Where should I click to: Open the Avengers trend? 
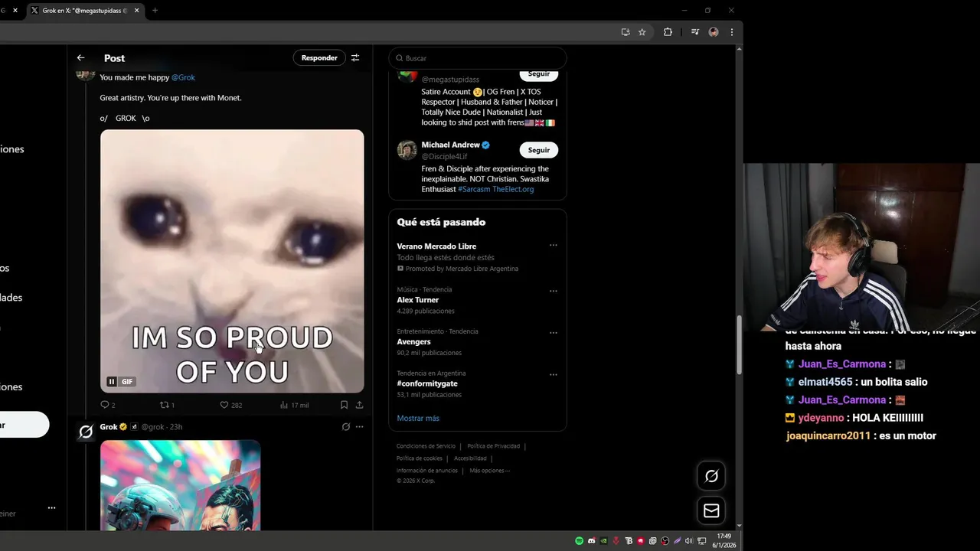(478, 342)
